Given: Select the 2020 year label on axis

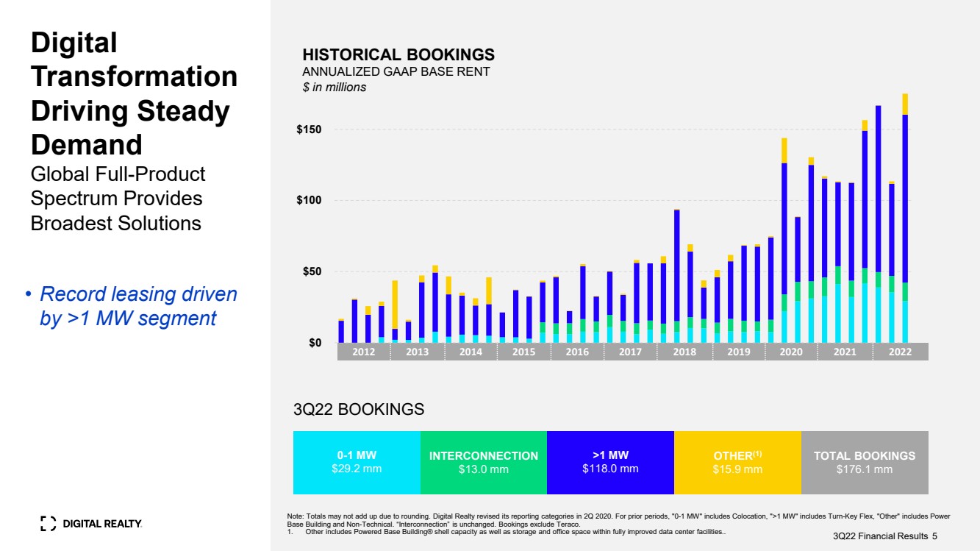Looking at the screenshot, I should (791, 352).
